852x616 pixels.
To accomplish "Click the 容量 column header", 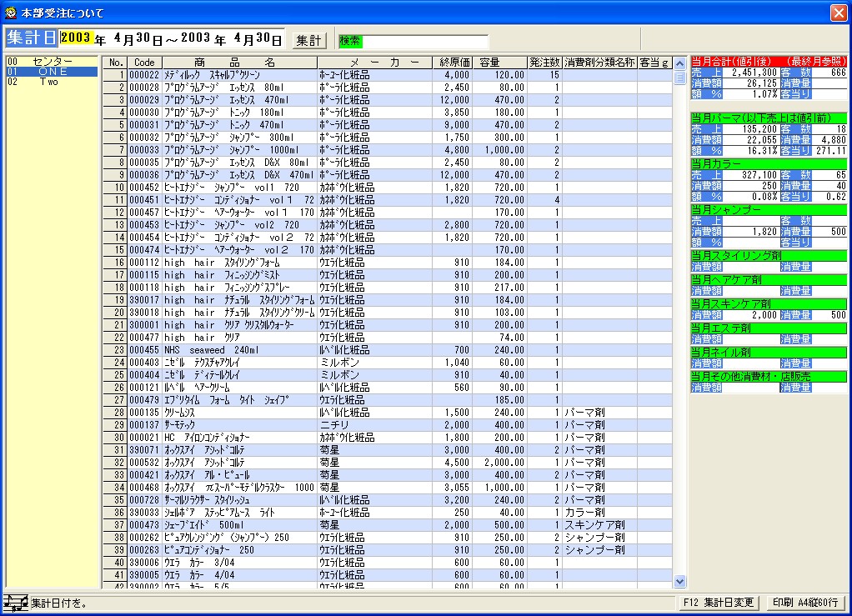I will coord(499,63).
